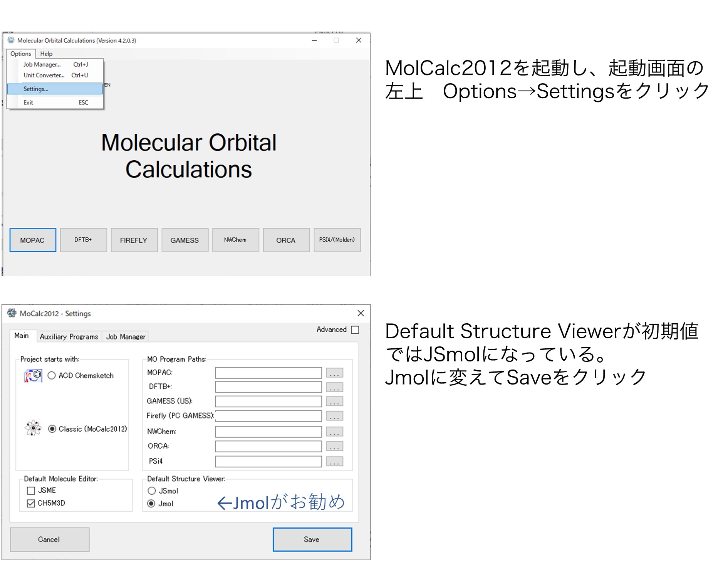Image resolution: width=728 pixels, height=578 pixels.
Task: Launch the PSI4/(Molden) module button
Action: click(337, 240)
